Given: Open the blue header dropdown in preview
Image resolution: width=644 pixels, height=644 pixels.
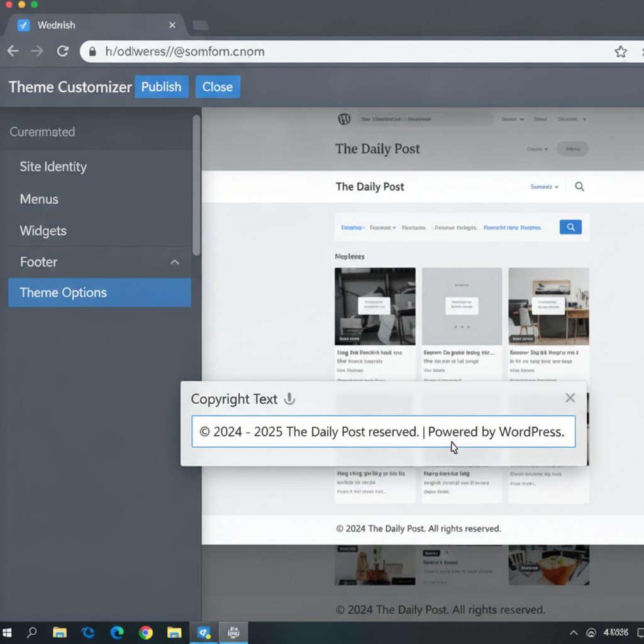Looking at the screenshot, I should coord(544,187).
